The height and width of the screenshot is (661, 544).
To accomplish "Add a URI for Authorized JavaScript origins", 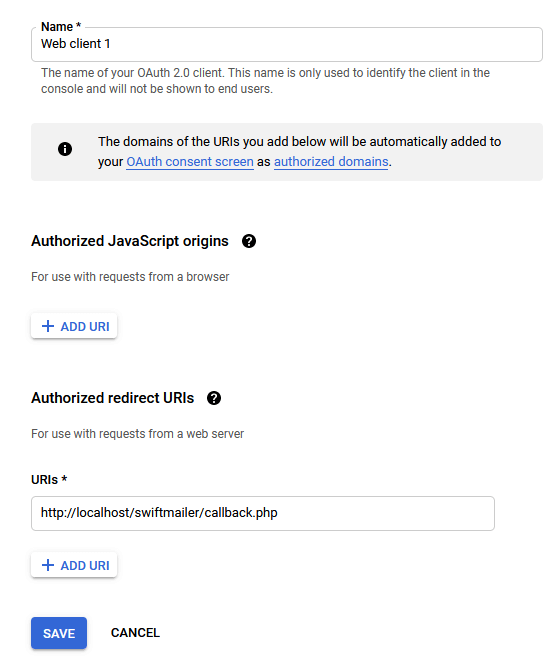I will click(74, 326).
